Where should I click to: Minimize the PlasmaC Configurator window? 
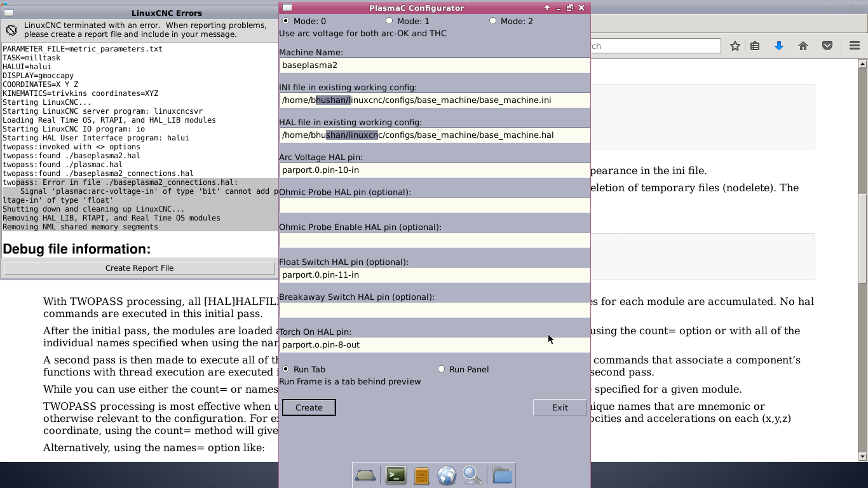click(559, 8)
